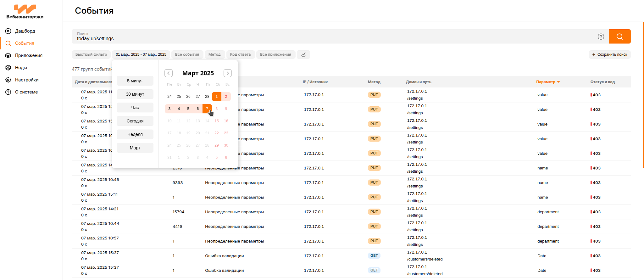Screen dimensions: 644x280
Task: Go to previous month in calendar
Action: 169,73
